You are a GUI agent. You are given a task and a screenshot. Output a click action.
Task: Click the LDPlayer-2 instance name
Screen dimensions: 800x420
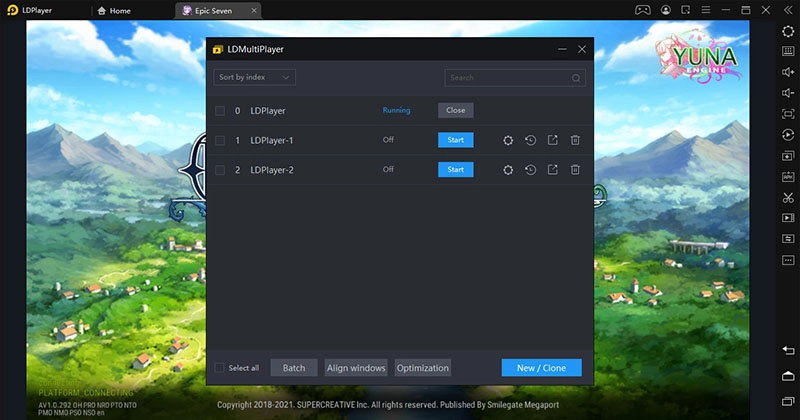[271, 170]
